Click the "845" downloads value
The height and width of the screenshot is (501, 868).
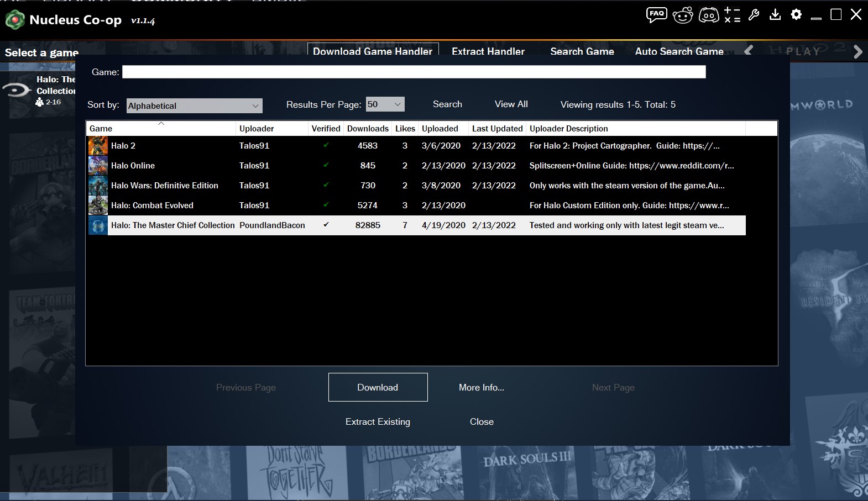368,166
